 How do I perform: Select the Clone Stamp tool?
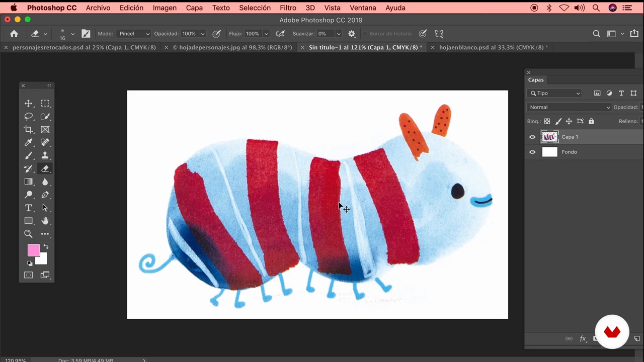coord(45,156)
